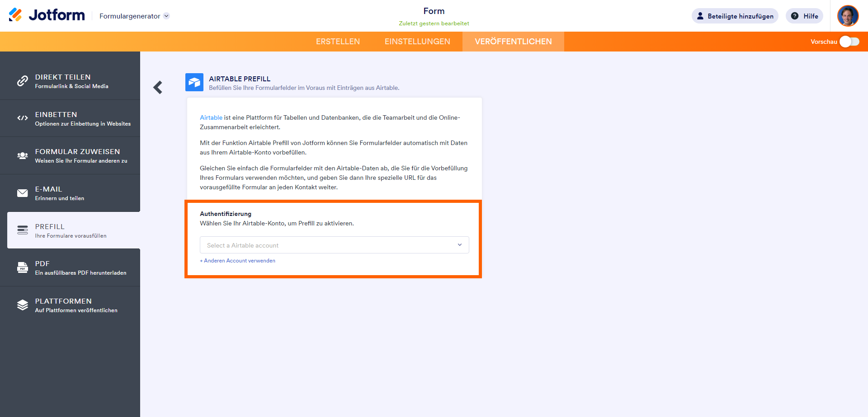Click the E-Mail envelope icon
The width and height of the screenshot is (868, 417).
click(23, 193)
